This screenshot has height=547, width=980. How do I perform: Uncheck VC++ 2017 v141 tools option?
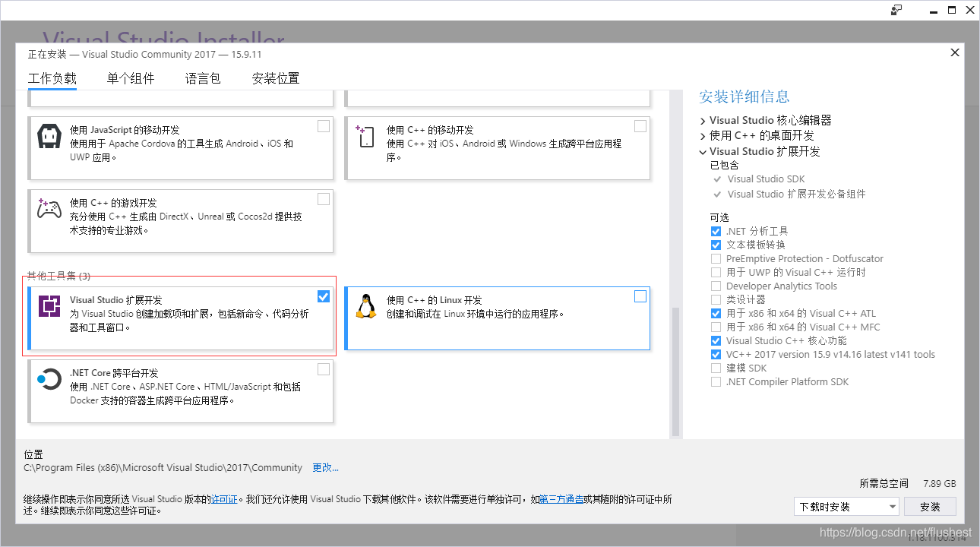tap(716, 354)
